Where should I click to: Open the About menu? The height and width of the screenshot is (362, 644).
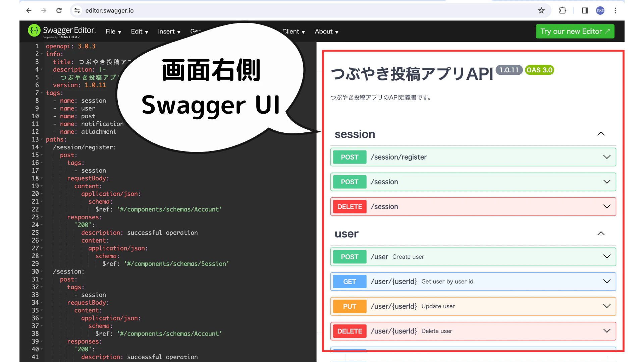(x=326, y=32)
